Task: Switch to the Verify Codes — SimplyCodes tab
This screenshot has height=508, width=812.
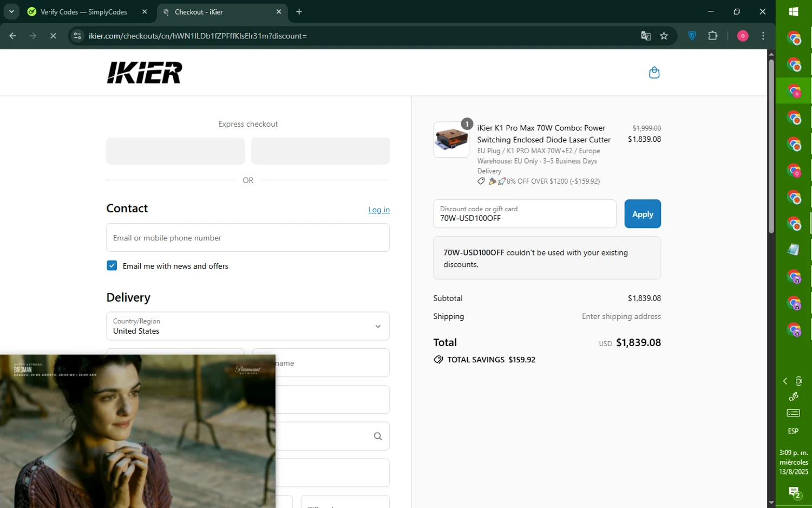Action: pyautogui.click(x=83, y=12)
